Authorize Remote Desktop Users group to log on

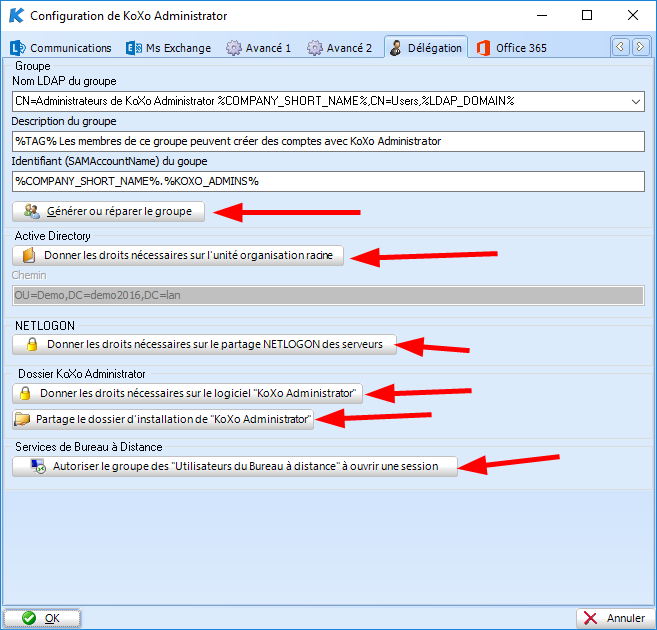[x=235, y=466]
